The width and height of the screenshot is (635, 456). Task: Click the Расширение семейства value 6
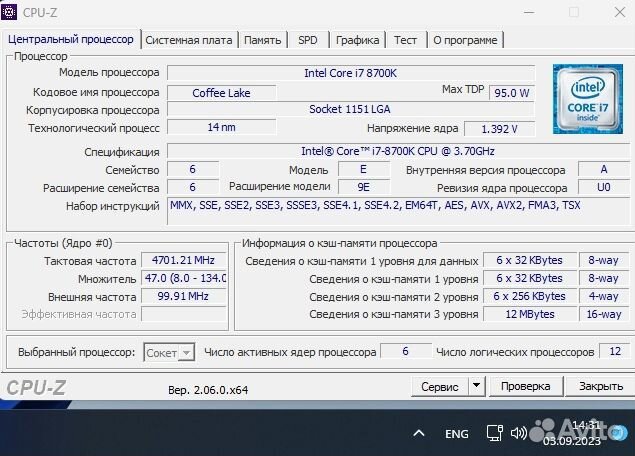[193, 187]
